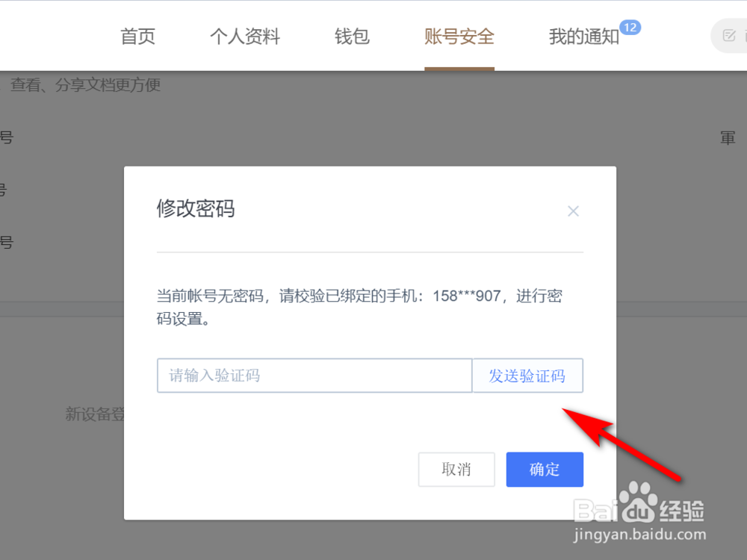Viewport: 747px width, 560px height.
Task: Click the partially hidden 新设备登 label
Action: click(94, 414)
